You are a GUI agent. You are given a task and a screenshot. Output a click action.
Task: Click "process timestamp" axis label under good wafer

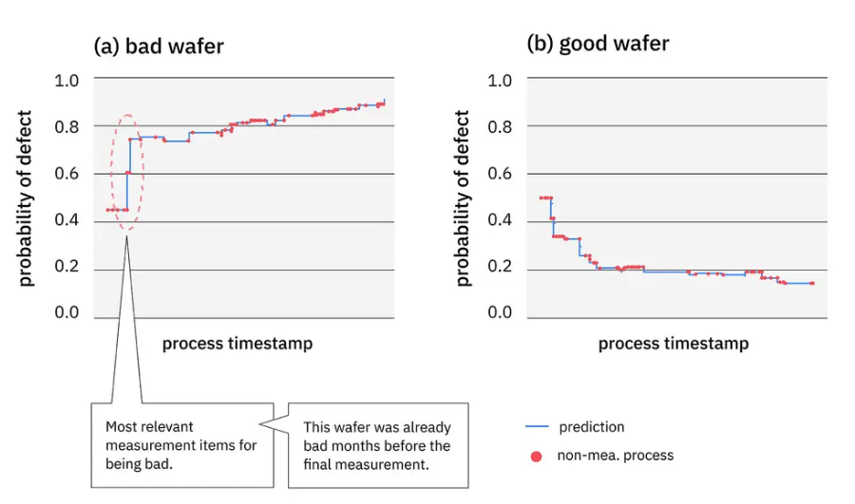pyautogui.click(x=673, y=343)
